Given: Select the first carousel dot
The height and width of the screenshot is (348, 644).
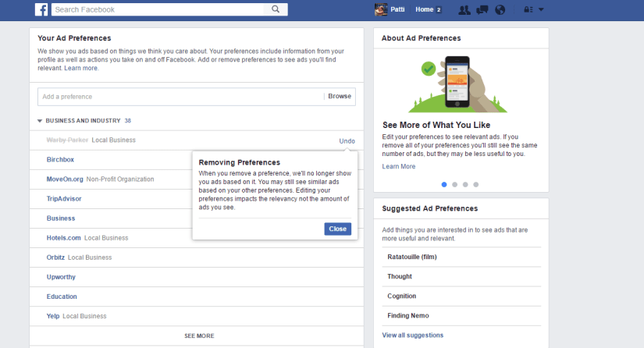Looking at the screenshot, I should [444, 185].
